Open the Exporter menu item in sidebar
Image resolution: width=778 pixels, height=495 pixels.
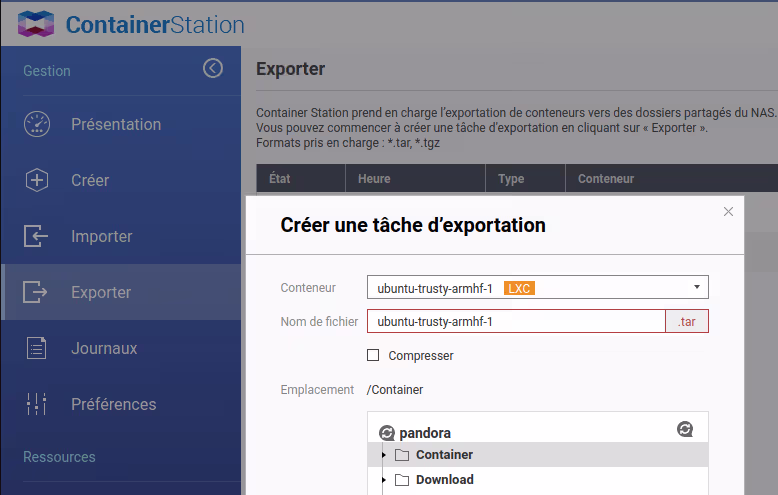pyautogui.click(x=101, y=293)
